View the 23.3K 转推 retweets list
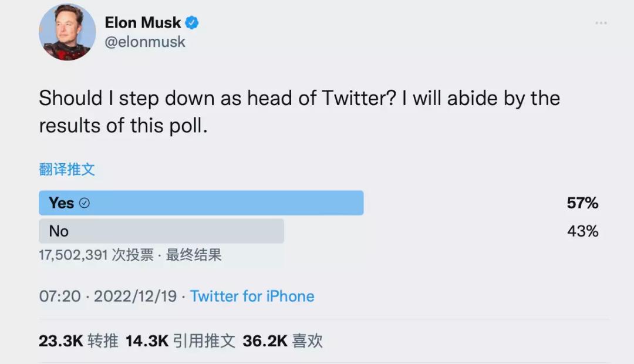 79,341
